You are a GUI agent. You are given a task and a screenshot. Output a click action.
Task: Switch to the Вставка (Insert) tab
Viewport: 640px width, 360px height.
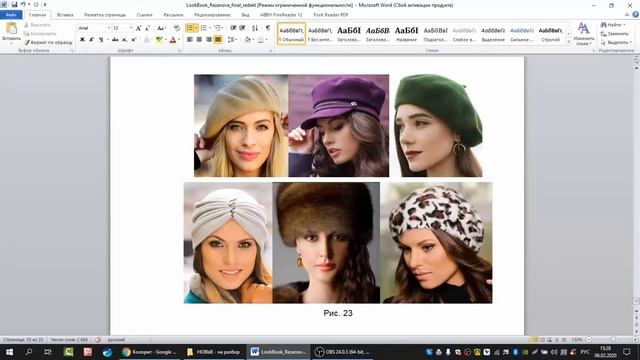[x=65, y=15]
